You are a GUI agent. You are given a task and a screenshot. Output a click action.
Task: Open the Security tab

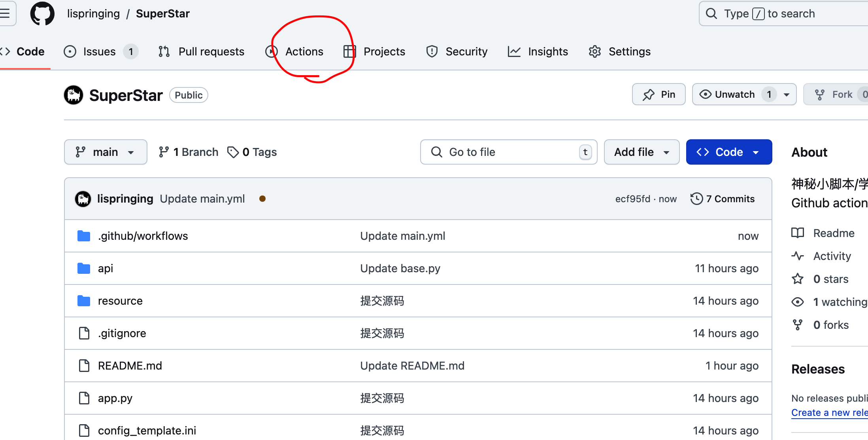(457, 51)
